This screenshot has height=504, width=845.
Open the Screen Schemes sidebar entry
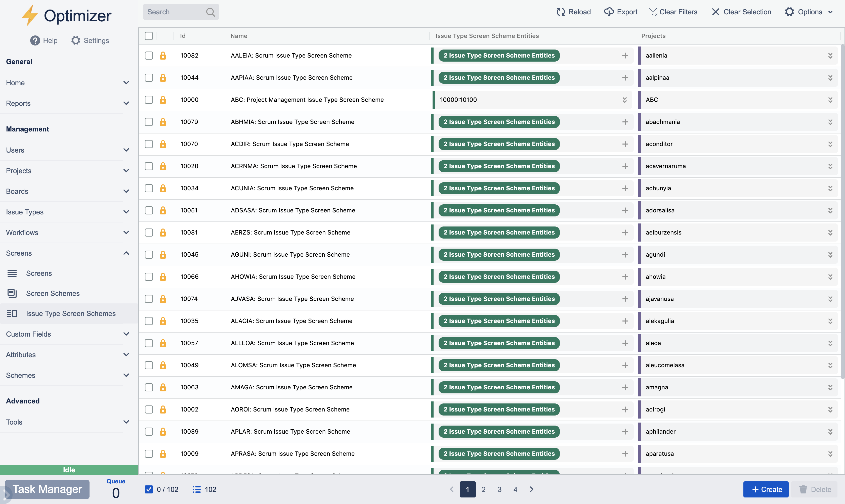53,293
